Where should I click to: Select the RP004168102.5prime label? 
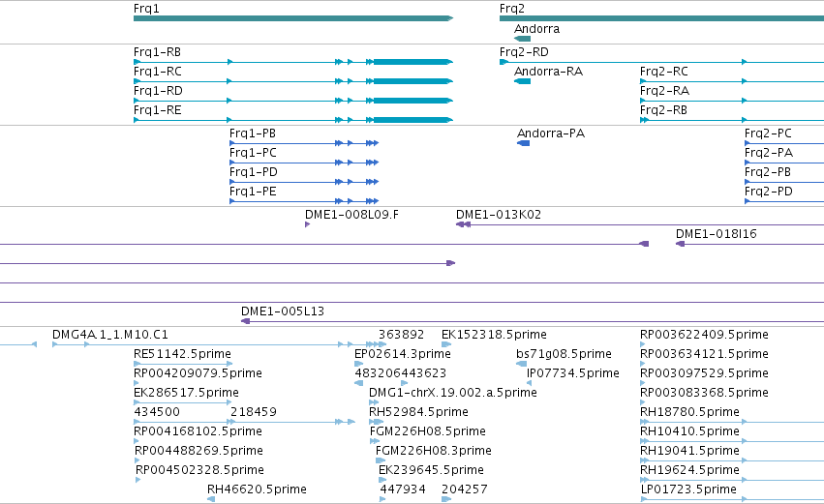click(198, 431)
